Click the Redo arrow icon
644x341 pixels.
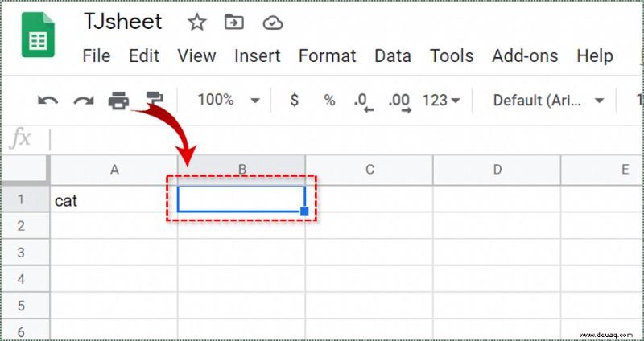click(x=84, y=100)
